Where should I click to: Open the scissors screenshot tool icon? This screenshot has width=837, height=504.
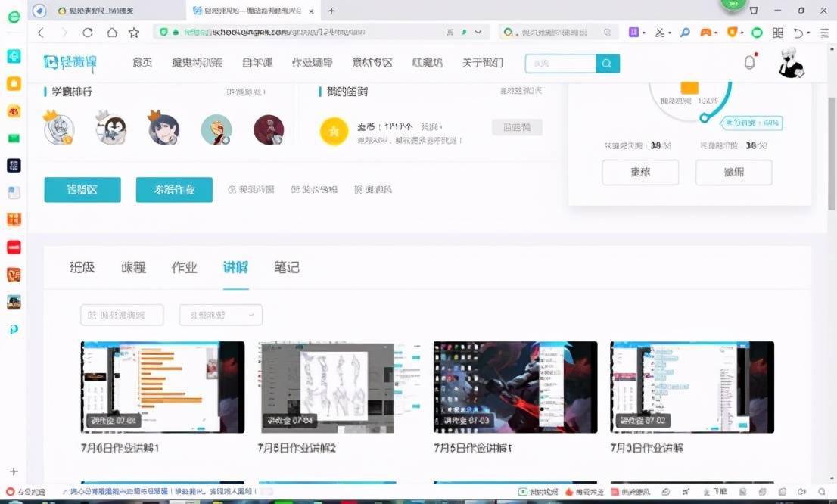[660, 33]
